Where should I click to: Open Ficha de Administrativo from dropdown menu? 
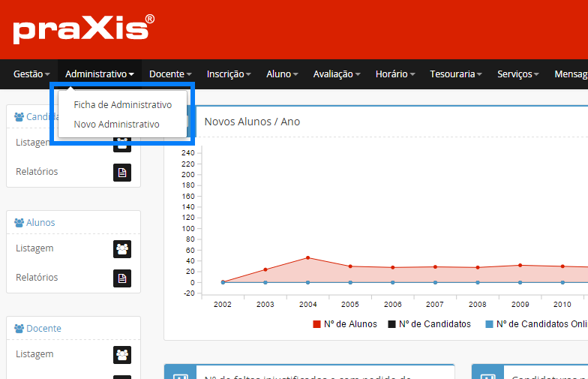tap(122, 104)
